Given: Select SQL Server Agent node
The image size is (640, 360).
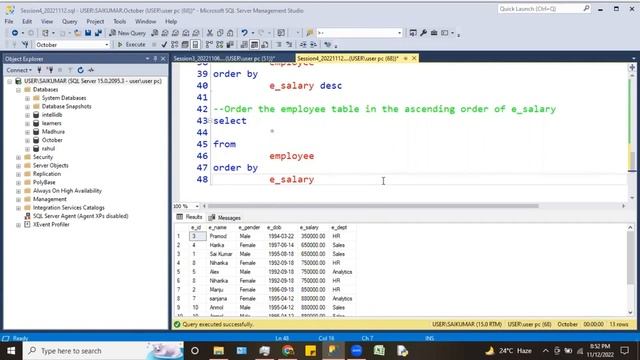Looking at the screenshot, I should point(80,216).
